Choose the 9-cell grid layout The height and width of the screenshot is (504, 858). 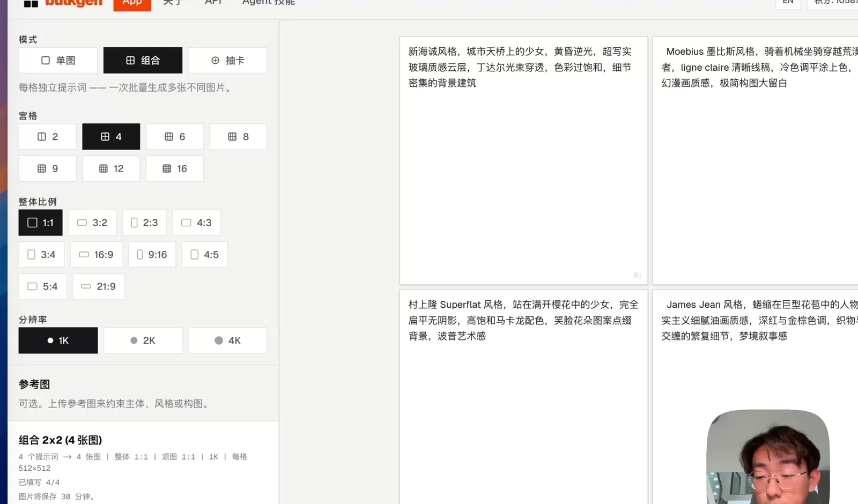tap(48, 168)
